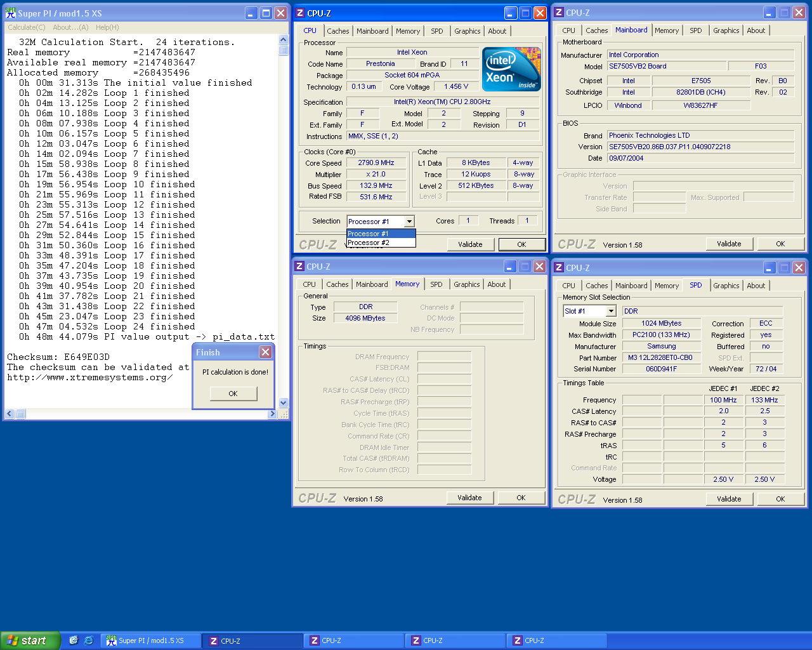Select Graphics tab in SPD window

pos(726,286)
